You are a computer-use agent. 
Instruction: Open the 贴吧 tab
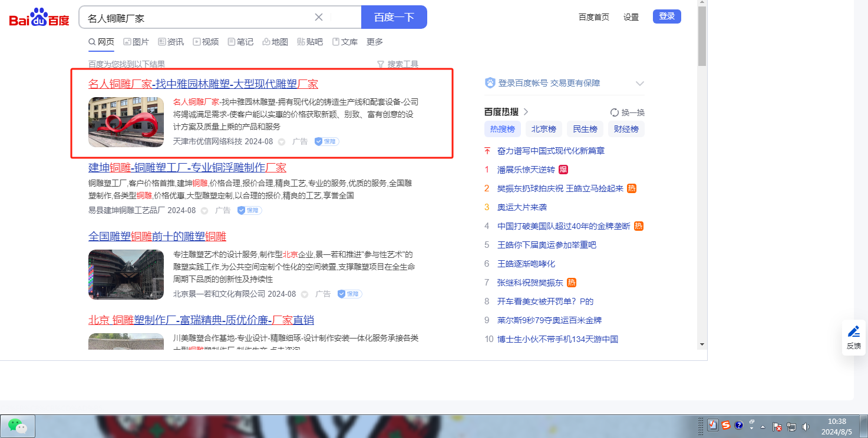pyautogui.click(x=310, y=42)
